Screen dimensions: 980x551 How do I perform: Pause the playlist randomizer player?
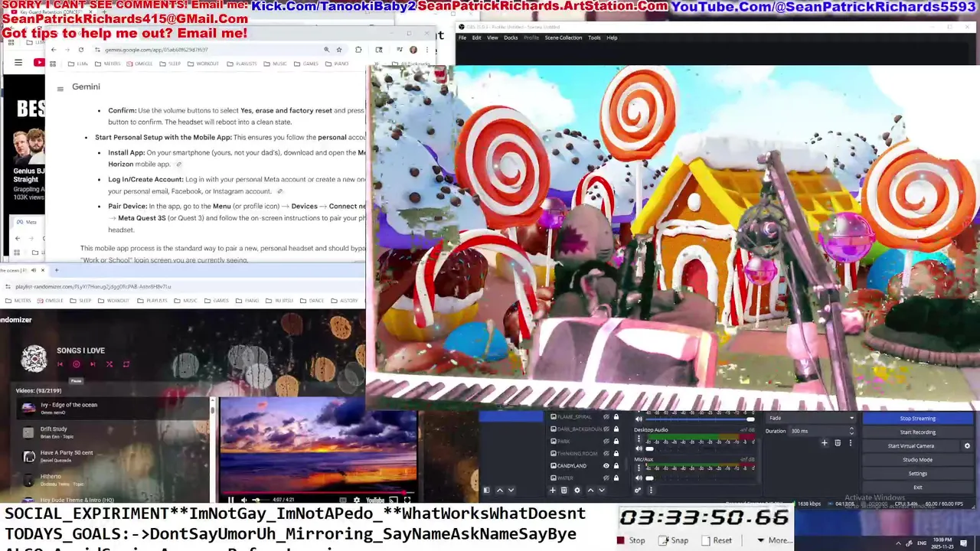click(77, 364)
